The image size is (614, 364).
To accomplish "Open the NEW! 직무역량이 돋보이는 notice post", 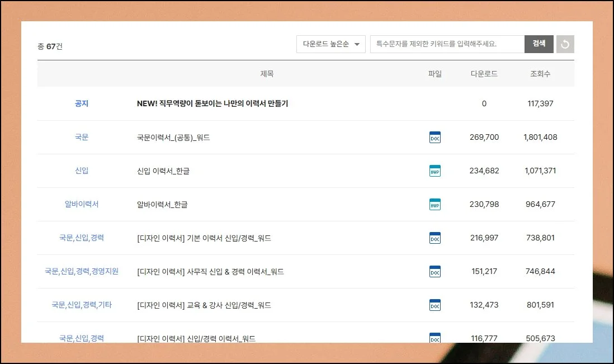I will click(212, 103).
